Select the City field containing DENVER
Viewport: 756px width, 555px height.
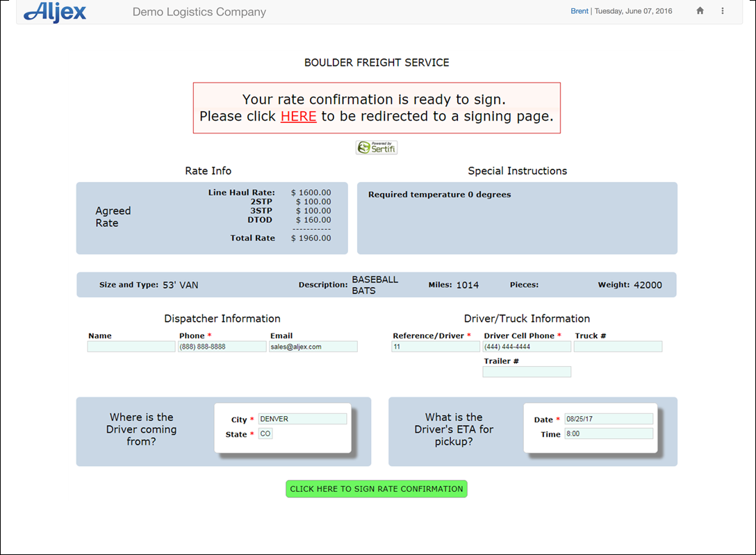coord(302,418)
